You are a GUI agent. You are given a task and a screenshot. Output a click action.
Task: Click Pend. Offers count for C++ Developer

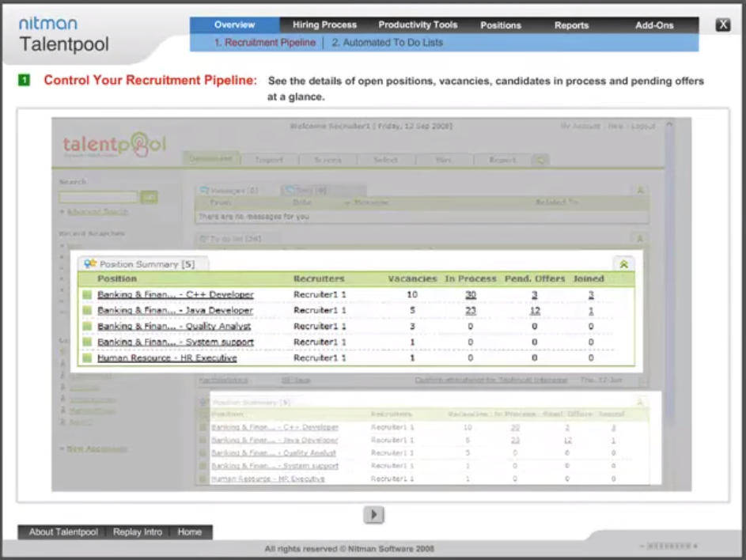tap(534, 294)
